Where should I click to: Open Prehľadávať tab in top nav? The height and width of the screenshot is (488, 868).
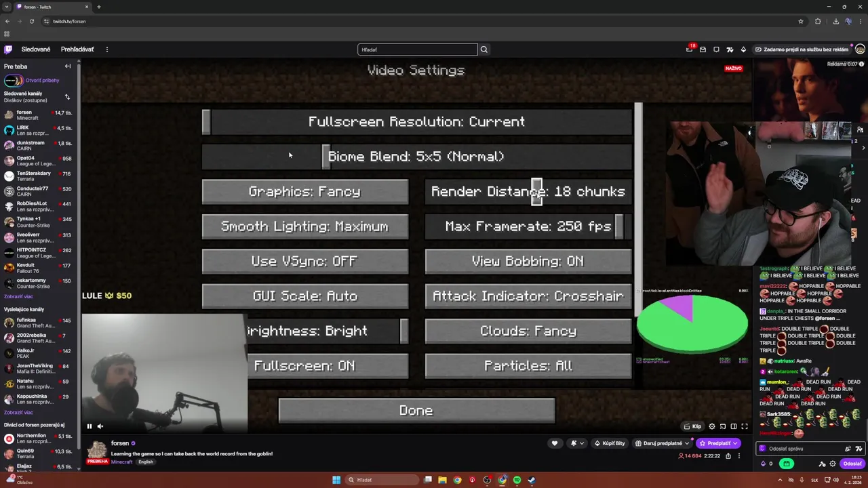[x=77, y=49]
